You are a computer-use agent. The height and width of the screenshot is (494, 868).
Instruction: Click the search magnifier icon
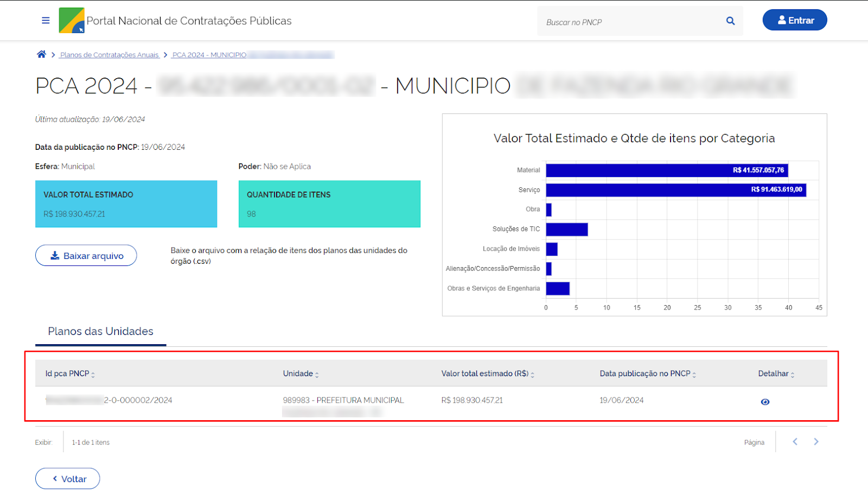(730, 21)
